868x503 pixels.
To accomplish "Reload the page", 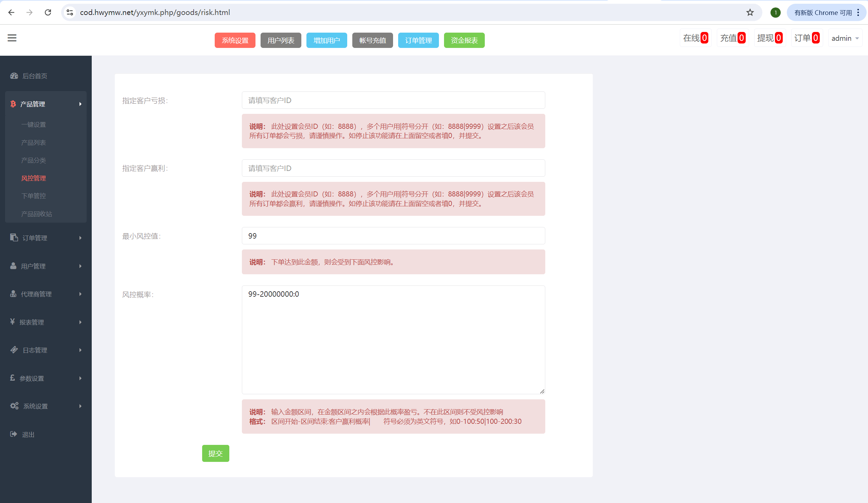I will 48,12.
